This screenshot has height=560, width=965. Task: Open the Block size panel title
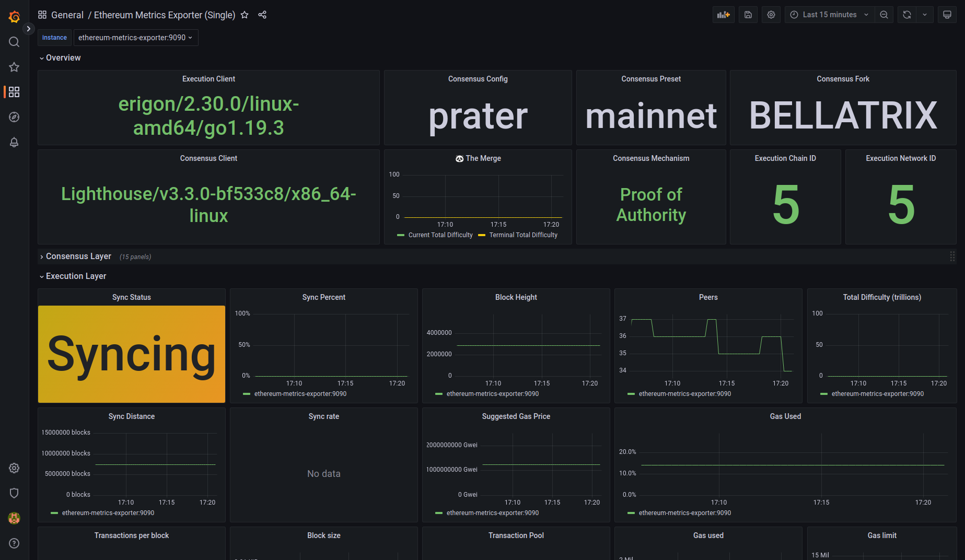324,535
